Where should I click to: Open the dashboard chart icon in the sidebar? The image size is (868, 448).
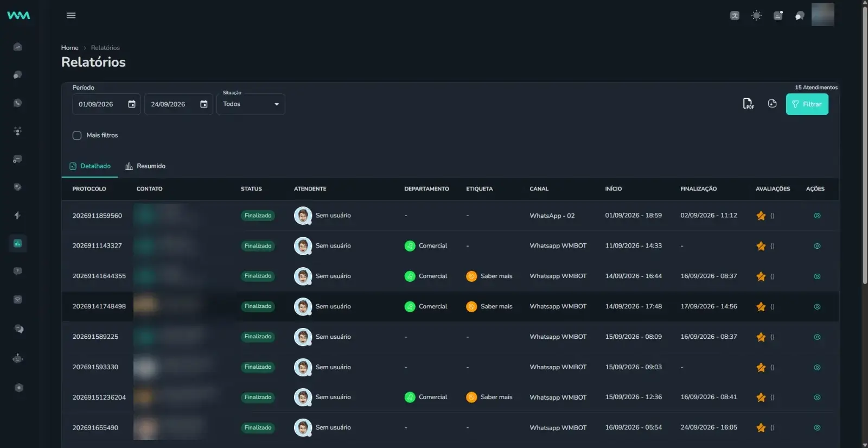(18, 47)
